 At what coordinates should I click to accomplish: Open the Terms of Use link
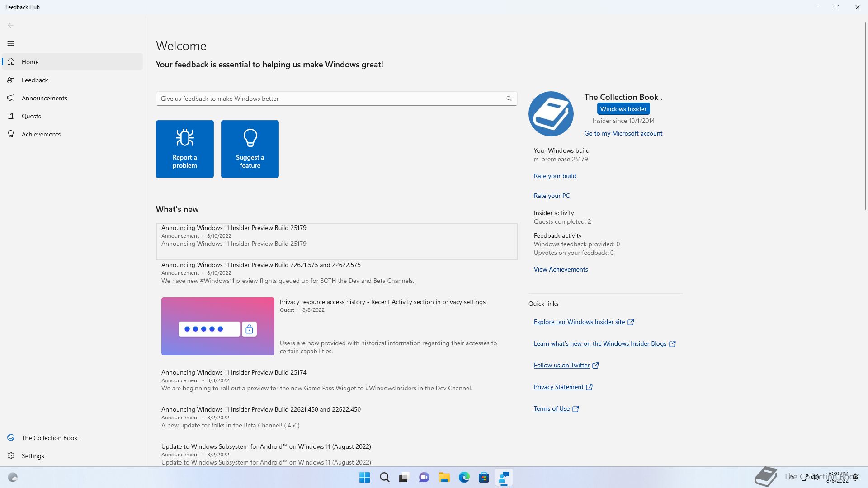(x=552, y=408)
